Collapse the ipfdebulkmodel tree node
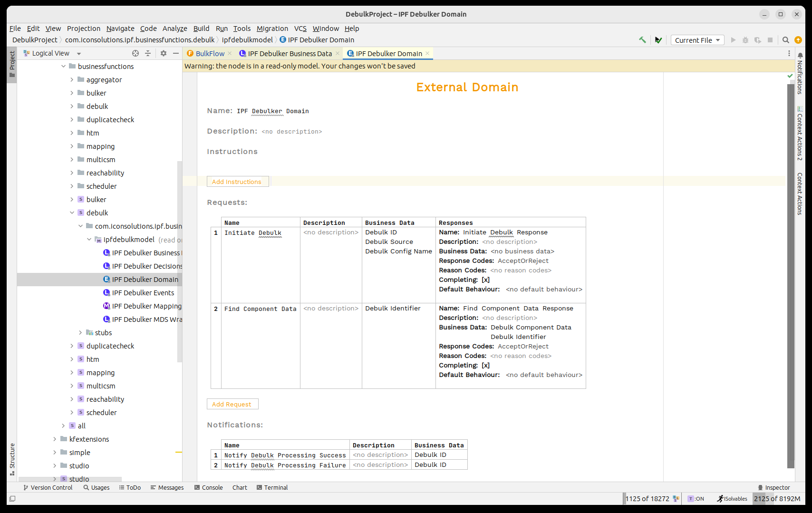The width and height of the screenshot is (812, 513). coord(89,240)
